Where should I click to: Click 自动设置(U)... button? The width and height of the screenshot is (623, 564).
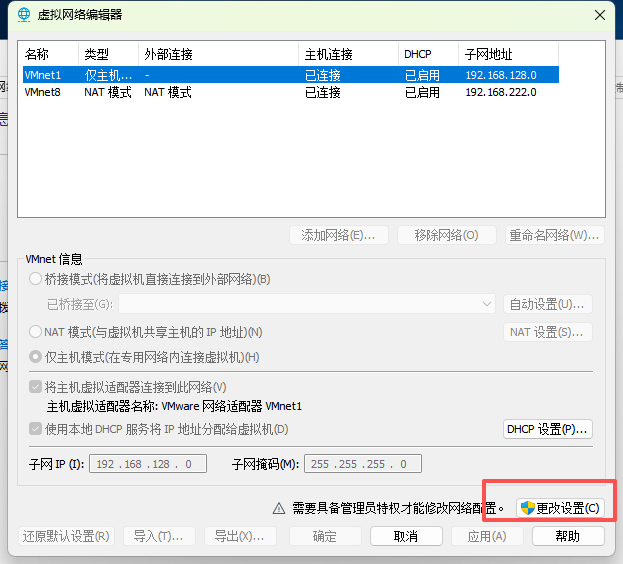(x=548, y=304)
